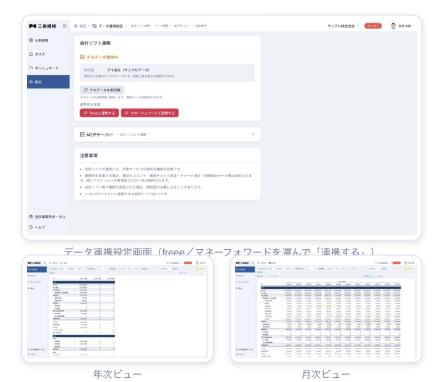The width and height of the screenshot is (444, 382).
Task: Open the サンプル株式会社 company dropdown
Action: point(343,26)
